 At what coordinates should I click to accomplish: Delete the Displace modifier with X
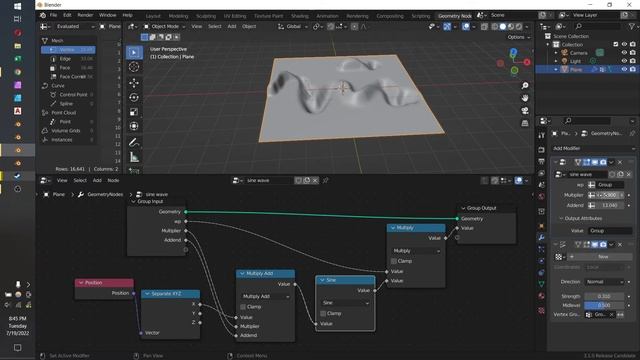point(620,244)
